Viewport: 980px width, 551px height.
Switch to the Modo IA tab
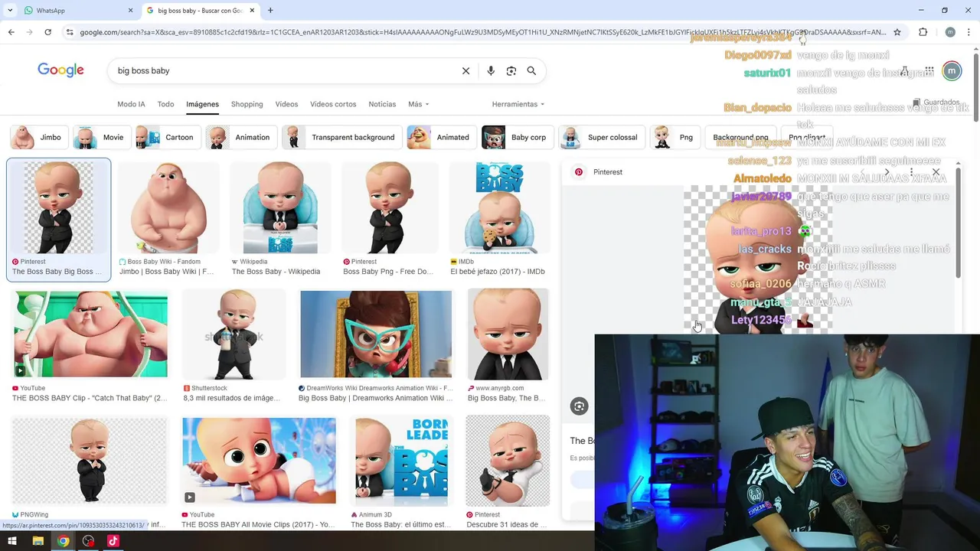131,104
